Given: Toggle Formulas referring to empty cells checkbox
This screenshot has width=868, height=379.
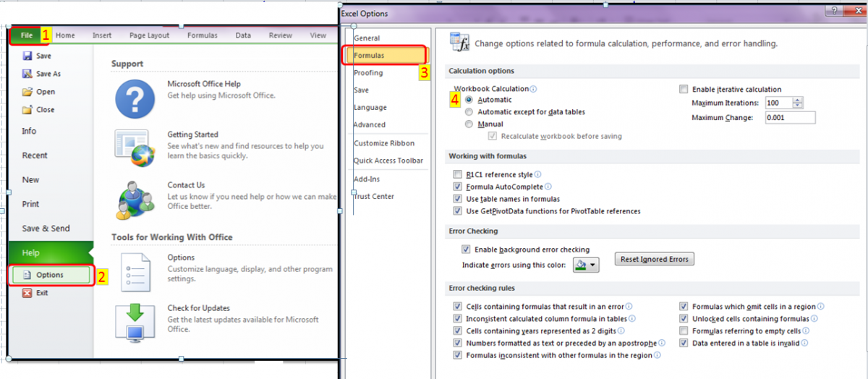Looking at the screenshot, I should (x=684, y=331).
